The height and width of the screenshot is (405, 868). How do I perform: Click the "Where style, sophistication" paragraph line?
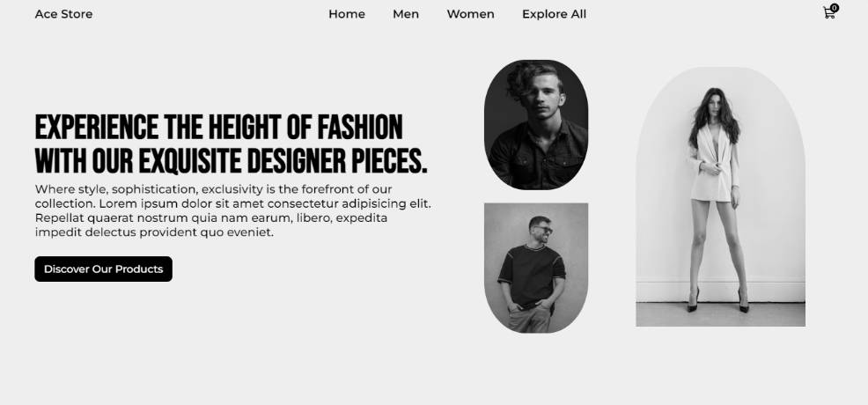(214, 189)
